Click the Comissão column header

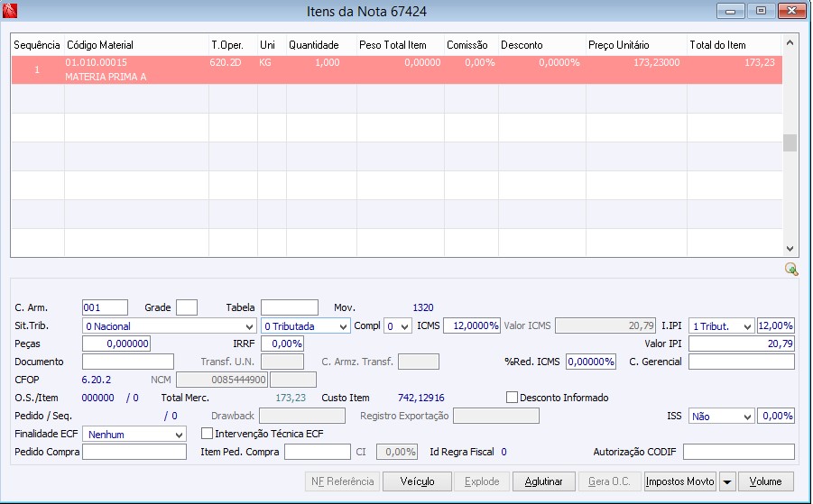tap(471, 45)
